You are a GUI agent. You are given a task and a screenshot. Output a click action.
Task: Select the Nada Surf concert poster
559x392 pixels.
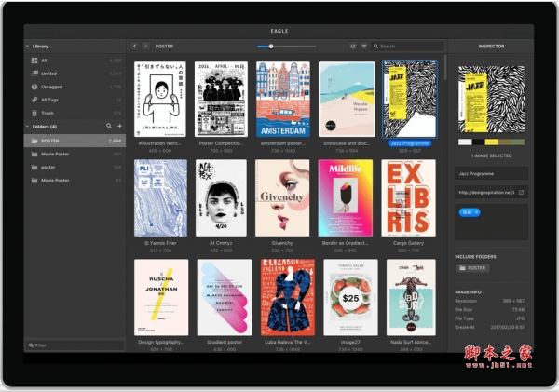tap(411, 297)
